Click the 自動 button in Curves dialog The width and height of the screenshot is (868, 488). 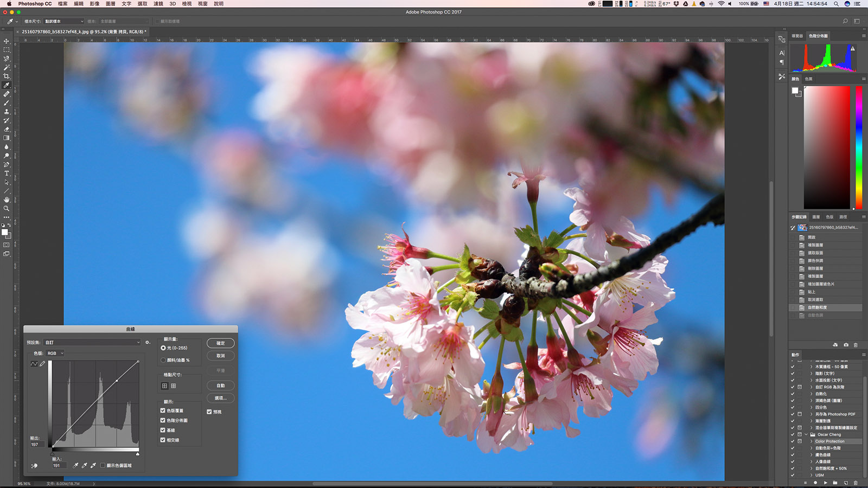click(220, 386)
